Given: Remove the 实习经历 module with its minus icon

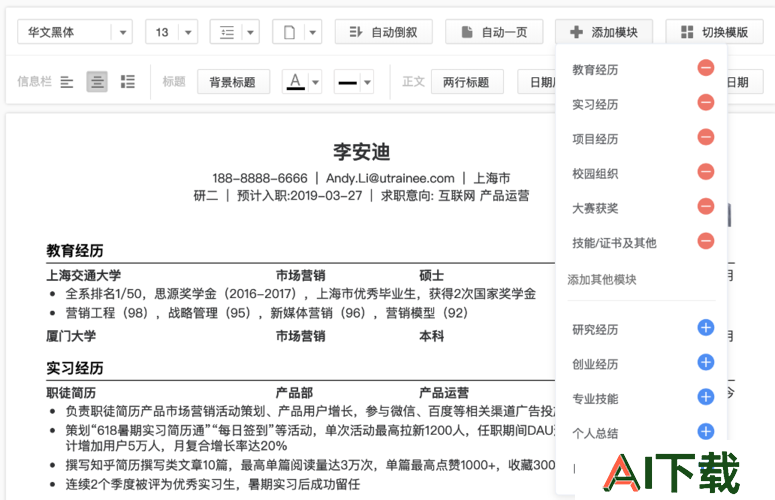Looking at the screenshot, I should tap(705, 102).
